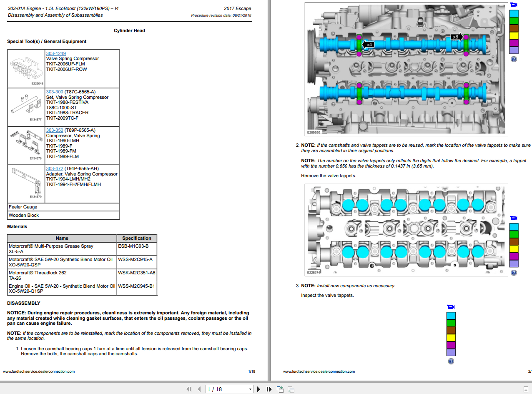Skip forward using the double right arrow
Image resolution: width=532 pixels, height=394 pixels.
pos(268,389)
